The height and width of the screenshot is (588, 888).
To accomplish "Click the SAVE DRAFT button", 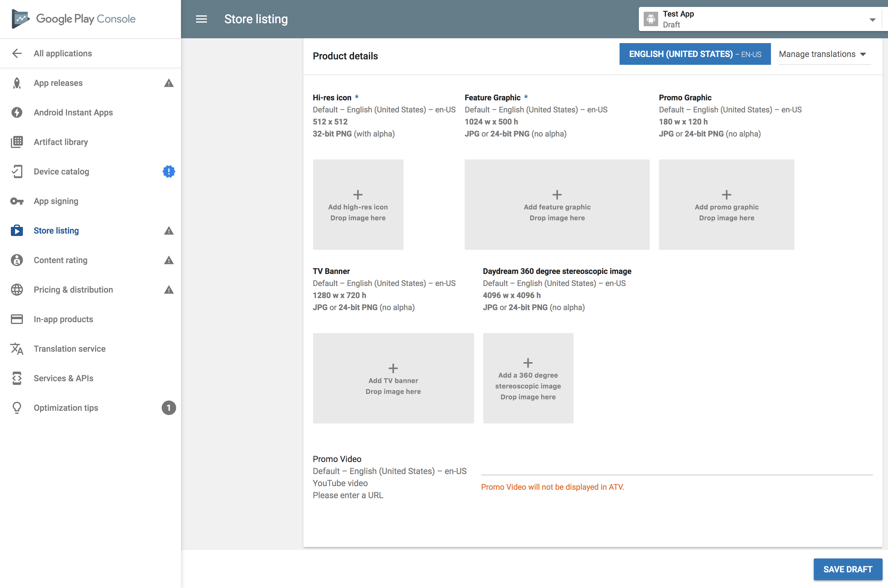I will click(x=848, y=569).
